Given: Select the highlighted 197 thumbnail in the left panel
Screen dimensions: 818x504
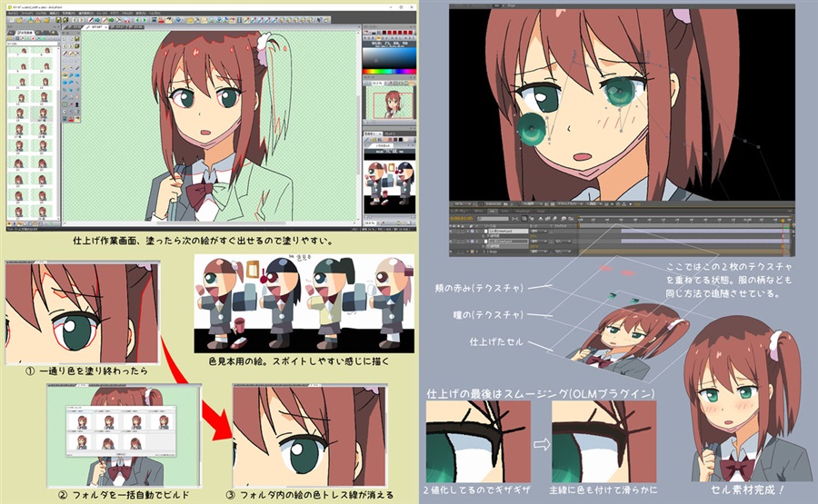Looking at the screenshot, I should pyautogui.click(x=42, y=114).
